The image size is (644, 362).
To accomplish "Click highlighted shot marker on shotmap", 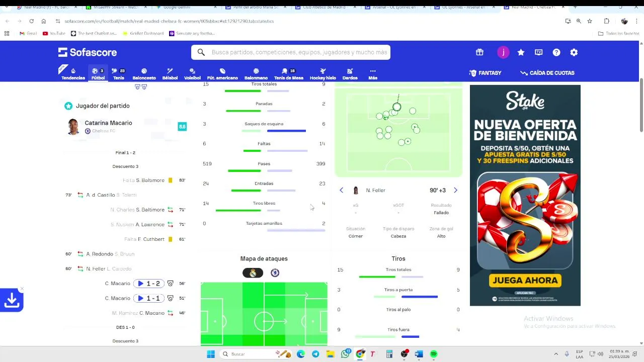I will click(x=396, y=107).
